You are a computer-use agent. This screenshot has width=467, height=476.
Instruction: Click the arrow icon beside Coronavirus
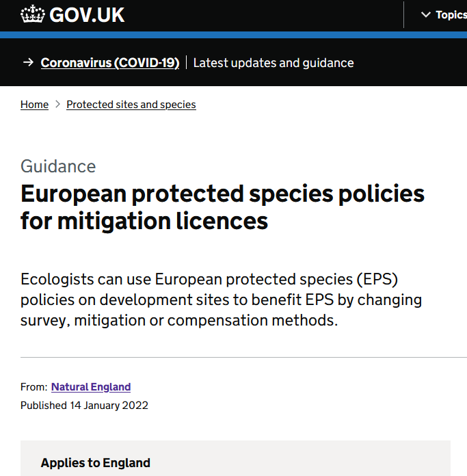[x=28, y=63]
